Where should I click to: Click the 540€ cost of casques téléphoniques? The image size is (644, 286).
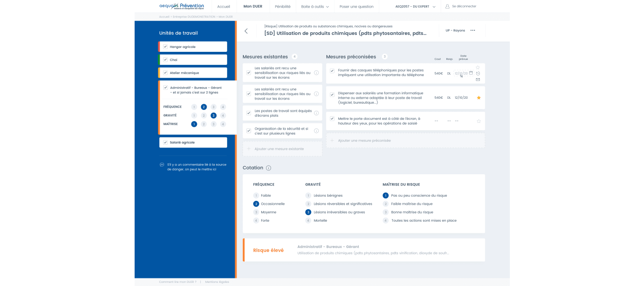439,73
